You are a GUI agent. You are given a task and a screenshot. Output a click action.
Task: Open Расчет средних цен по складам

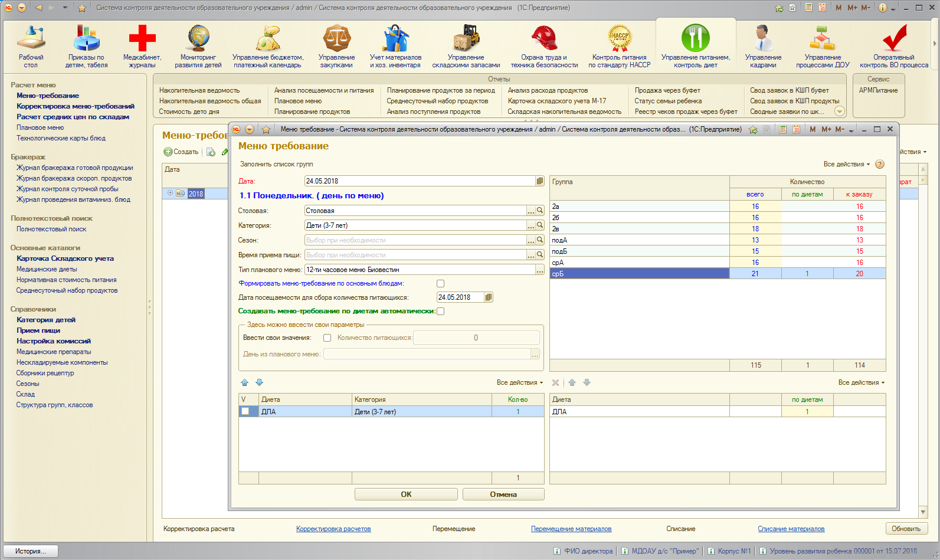[73, 117]
